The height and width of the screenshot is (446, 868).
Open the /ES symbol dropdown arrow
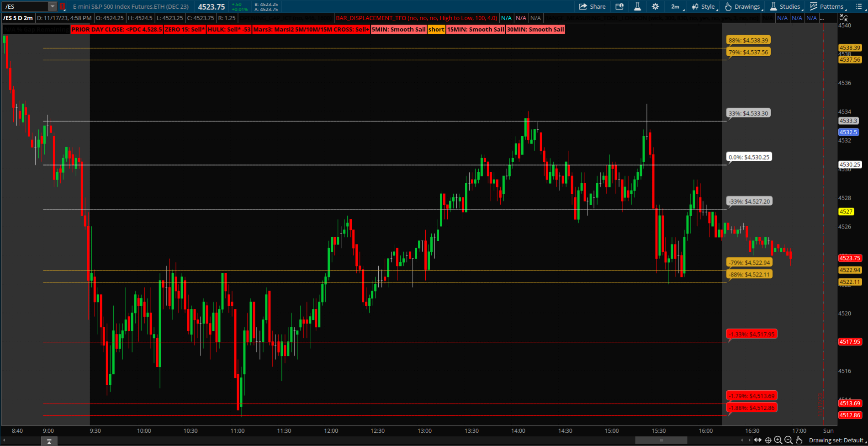53,6
